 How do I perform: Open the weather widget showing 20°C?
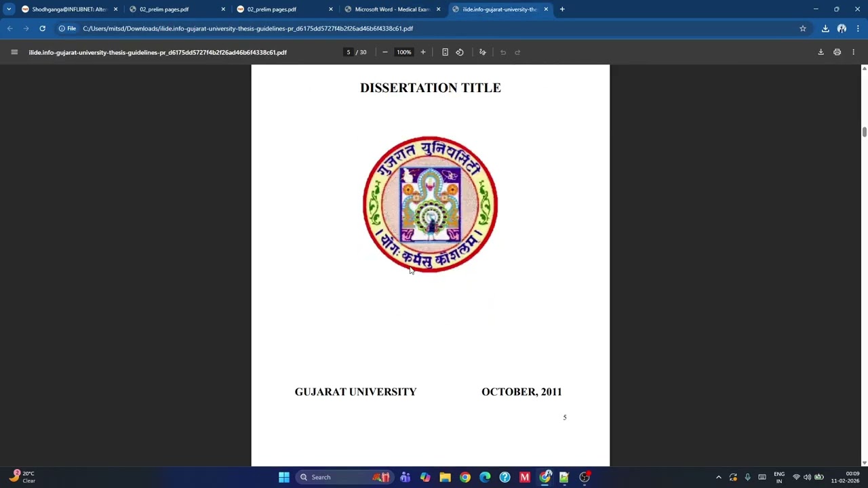coord(22,477)
